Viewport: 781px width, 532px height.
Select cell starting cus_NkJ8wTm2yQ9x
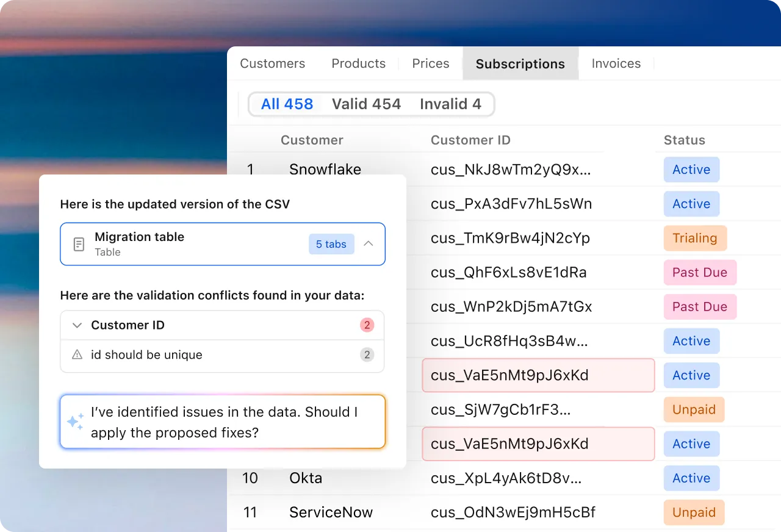coord(511,170)
